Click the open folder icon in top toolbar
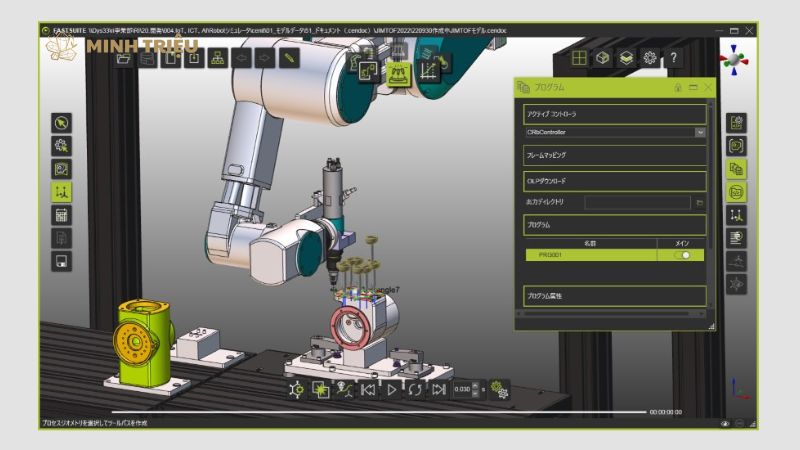Image resolution: width=800 pixels, height=450 pixels. pyautogui.click(x=123, y=58)
